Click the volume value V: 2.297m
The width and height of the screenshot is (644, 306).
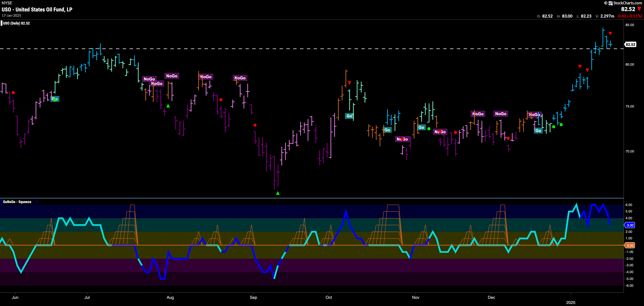click(x=605, y=16)
